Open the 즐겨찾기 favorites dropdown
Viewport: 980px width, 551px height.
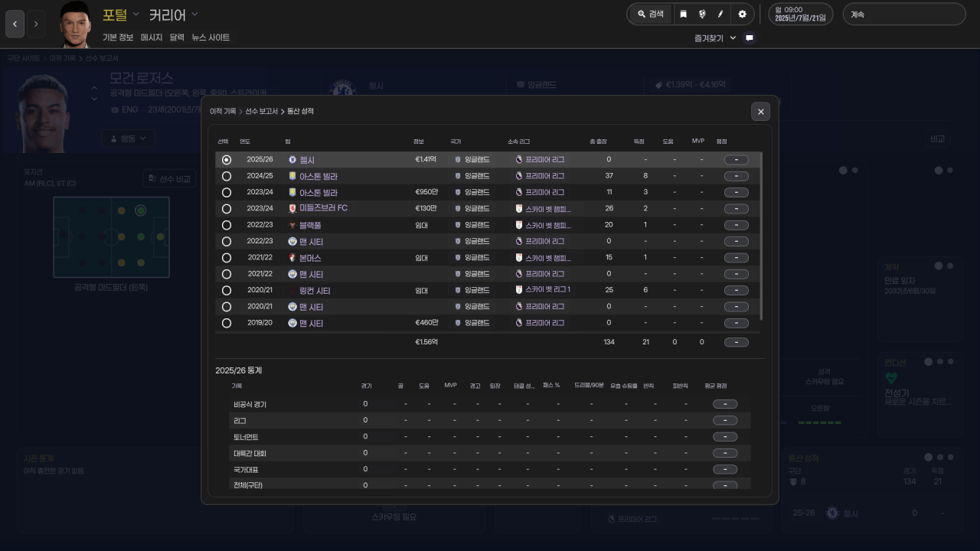(x=715, y=37)
